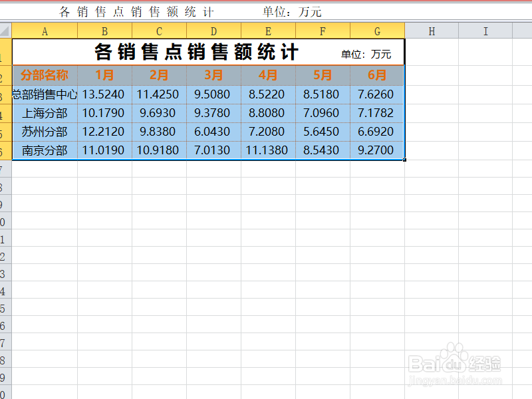The width and height of the screenshot is (532, 399).
Task: Click the 单位: 万元 text in title row
Action: pyautogui.click(x=366, y=55)
